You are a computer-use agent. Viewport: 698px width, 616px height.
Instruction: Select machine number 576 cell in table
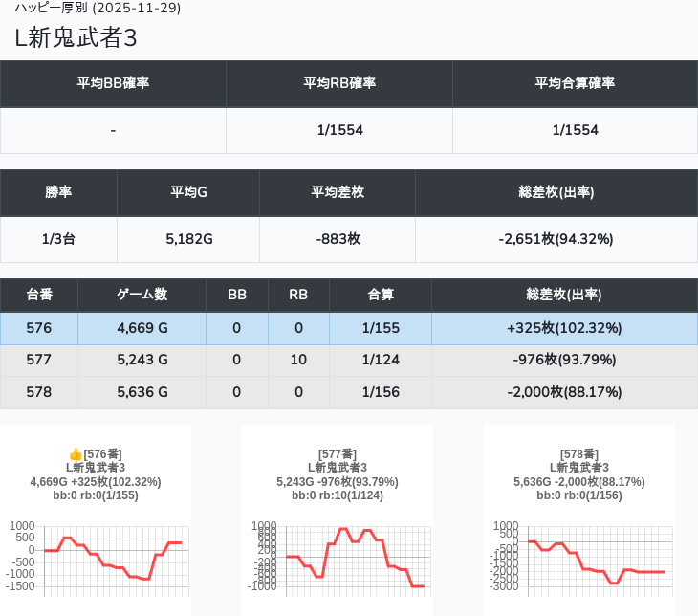[x=39, y=328]
